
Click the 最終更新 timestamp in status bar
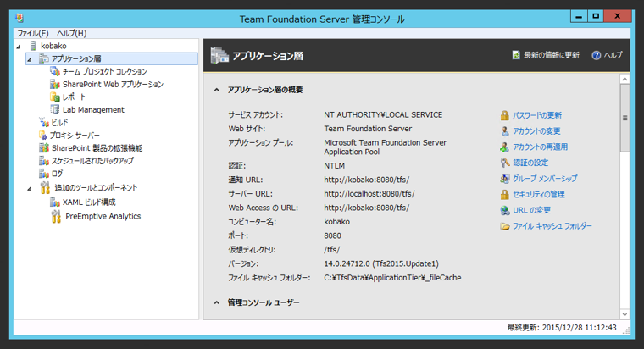coord(562,328)
